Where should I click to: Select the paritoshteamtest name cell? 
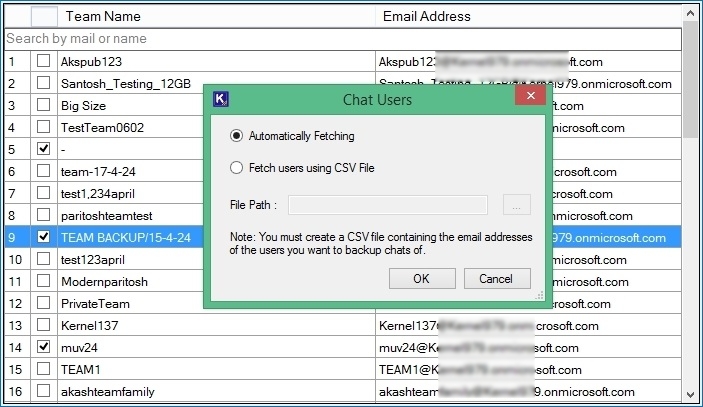pyautogui.click(x=130, y=216)
